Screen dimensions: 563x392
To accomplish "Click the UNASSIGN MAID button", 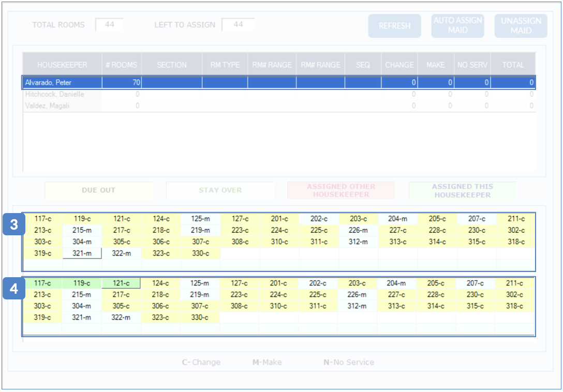I will click(521, 26).
